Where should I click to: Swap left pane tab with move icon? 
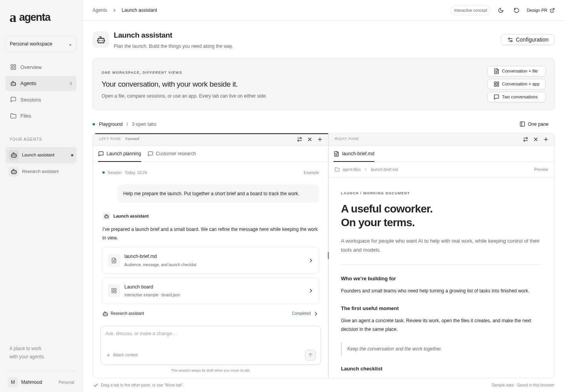click(299, 139)
